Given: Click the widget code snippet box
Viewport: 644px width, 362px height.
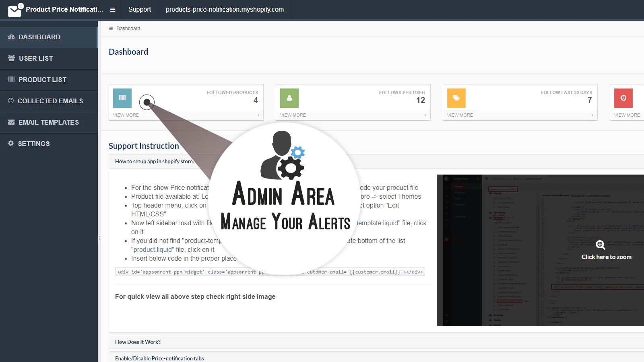Looking at the screenshot, I should 270,272.
